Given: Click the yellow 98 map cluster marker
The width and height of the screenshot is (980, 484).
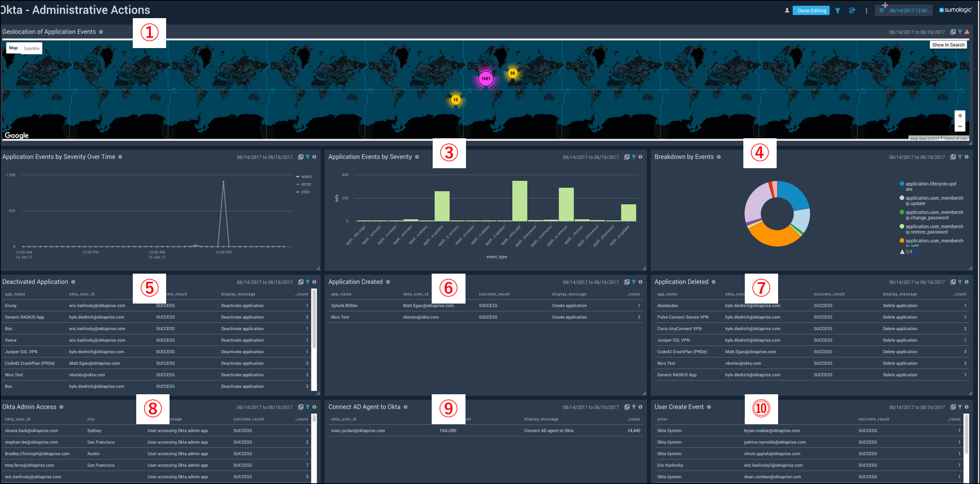Looking at the screenshot, I should click(513, 73).
